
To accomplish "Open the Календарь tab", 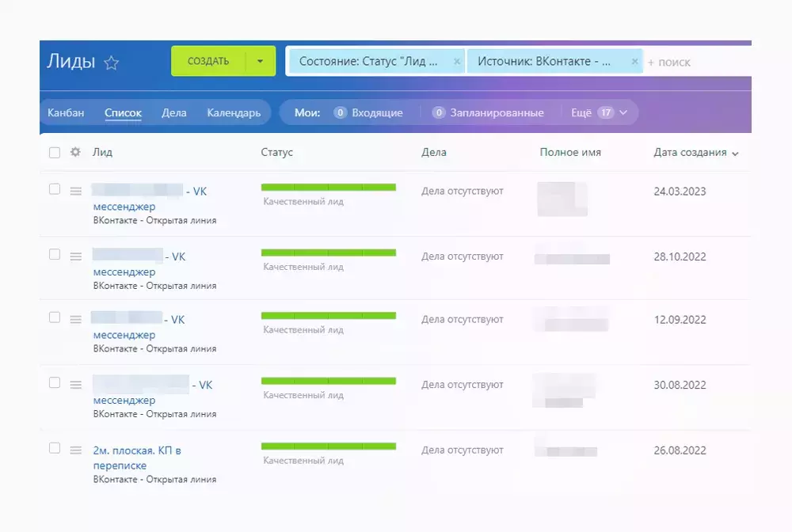I will tap(235, 112).
